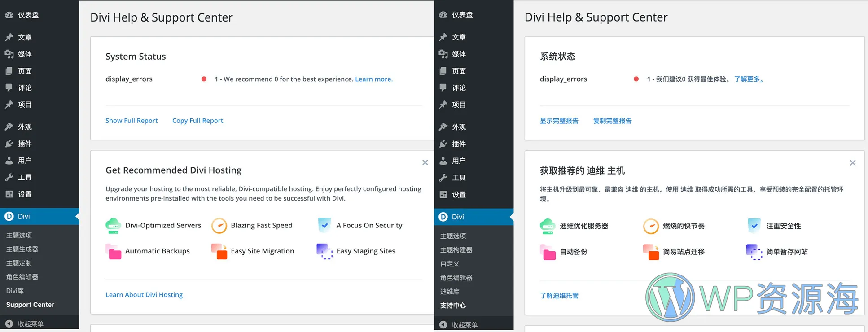Click the 显示完整报告 link

tap(559, 121)
